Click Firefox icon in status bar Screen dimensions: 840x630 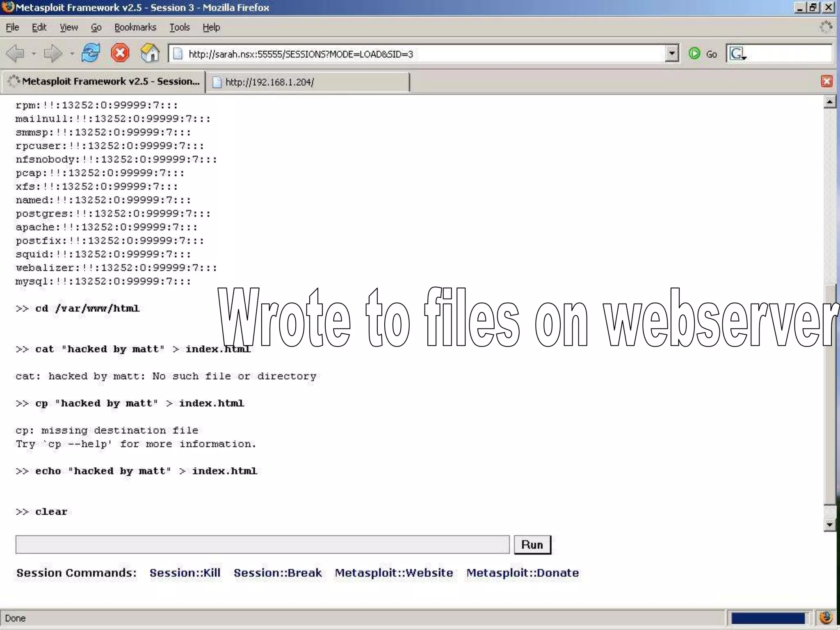[x=826, y=618]
